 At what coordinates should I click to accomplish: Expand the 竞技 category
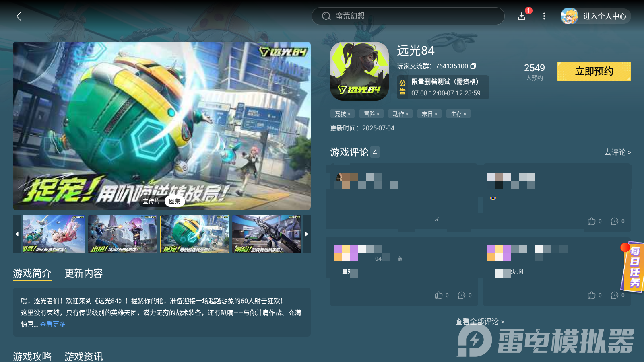[x=342, y=114]
